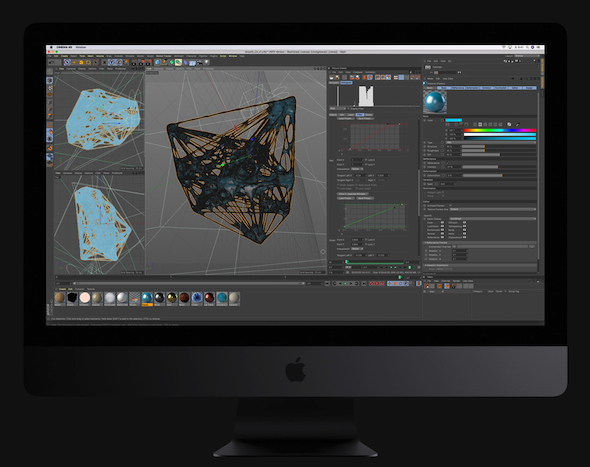Viewport: 590px width, 467px height.
Task: Click the cyan color swatch next to Color
Action: [x=454, y=120]
